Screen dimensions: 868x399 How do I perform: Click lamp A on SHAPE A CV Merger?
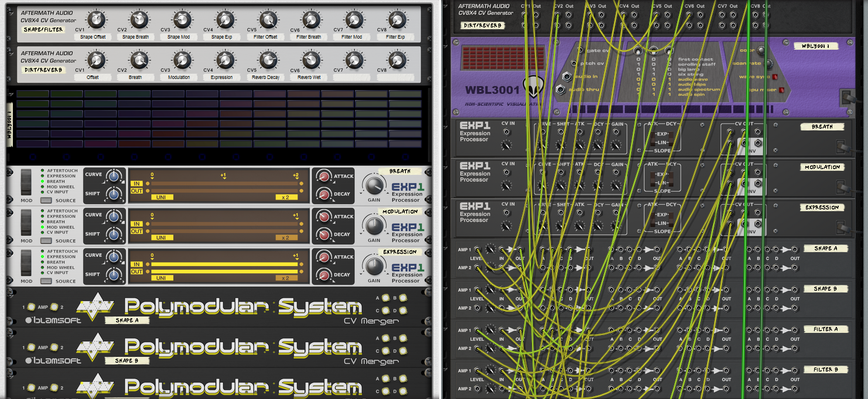click(386, 298)
